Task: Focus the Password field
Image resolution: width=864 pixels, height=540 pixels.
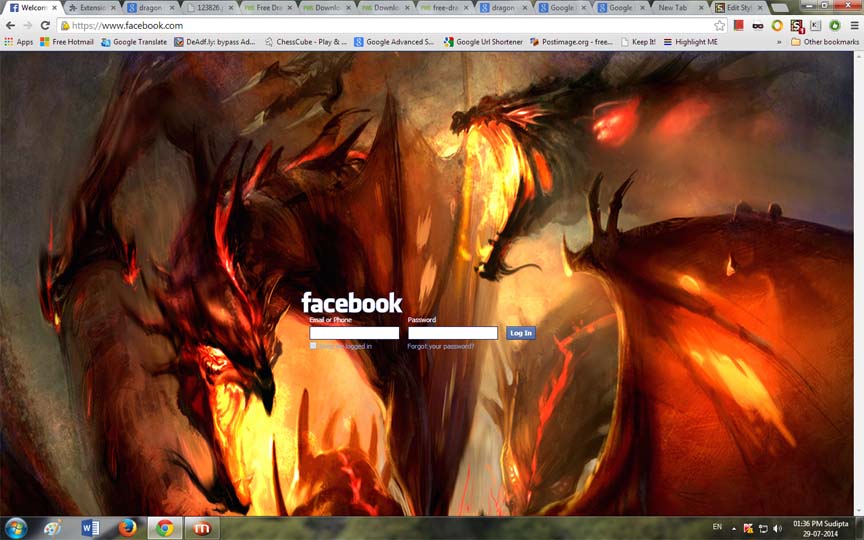Action: (453, 333)
